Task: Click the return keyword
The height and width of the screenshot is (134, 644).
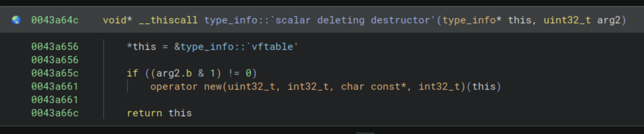Action: coord(144,113)
